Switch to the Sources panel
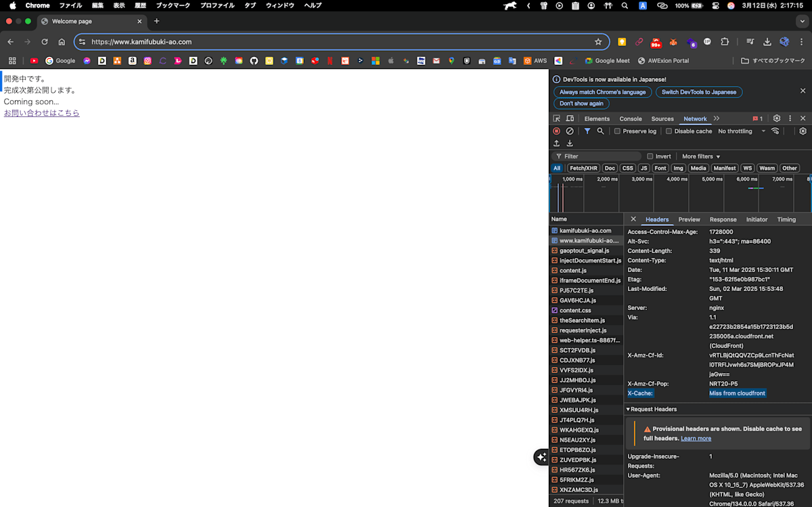The width and height of the screenshot is (812, 507). click(x=662, y=119)
